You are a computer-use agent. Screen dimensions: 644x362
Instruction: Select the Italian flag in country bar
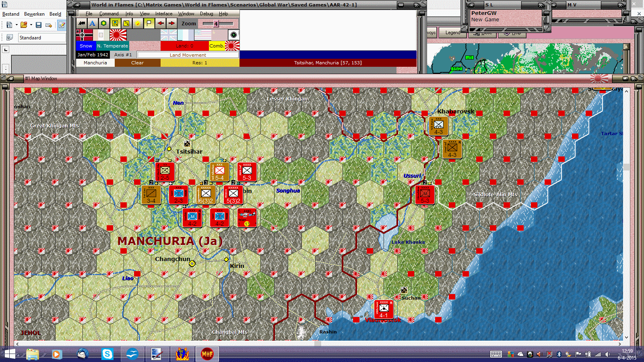tap(101, 35)
